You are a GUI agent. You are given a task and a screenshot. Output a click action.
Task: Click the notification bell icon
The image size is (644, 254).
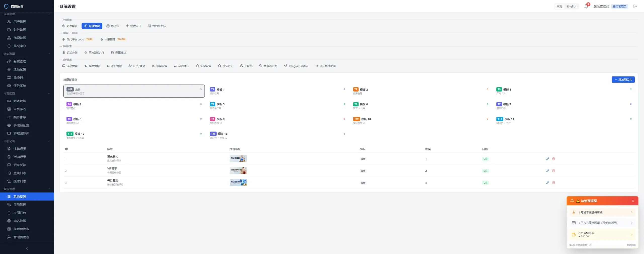586,6
